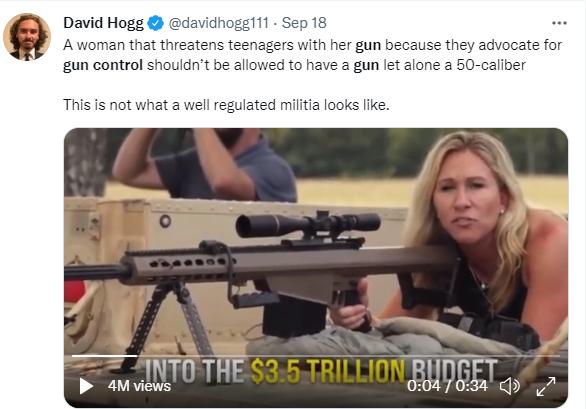The width and height of the screenshot is (586, 409).
Task: Click the 4M views label
Action: 139,386
